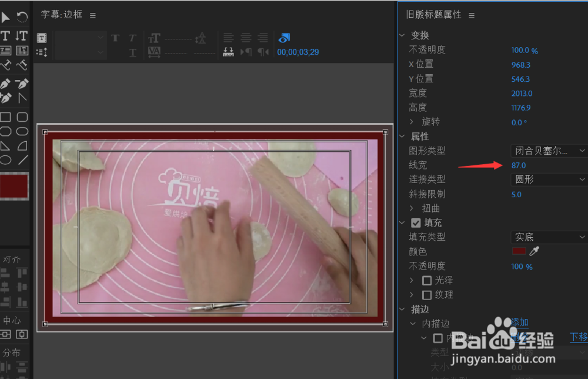
Task: Select the Delete Anchor Point tool
Action: pos(22,84)
